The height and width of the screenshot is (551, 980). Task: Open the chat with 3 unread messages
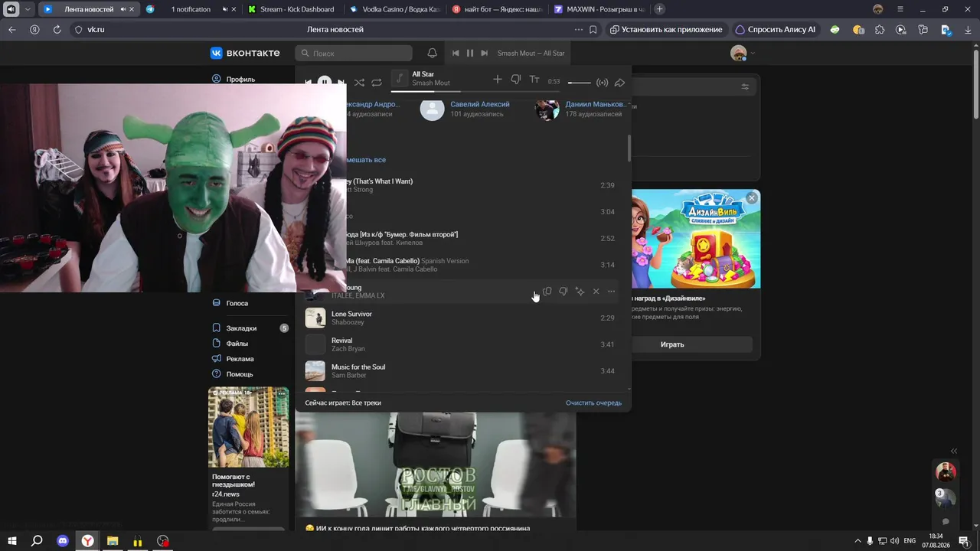[x=946, y=497]
